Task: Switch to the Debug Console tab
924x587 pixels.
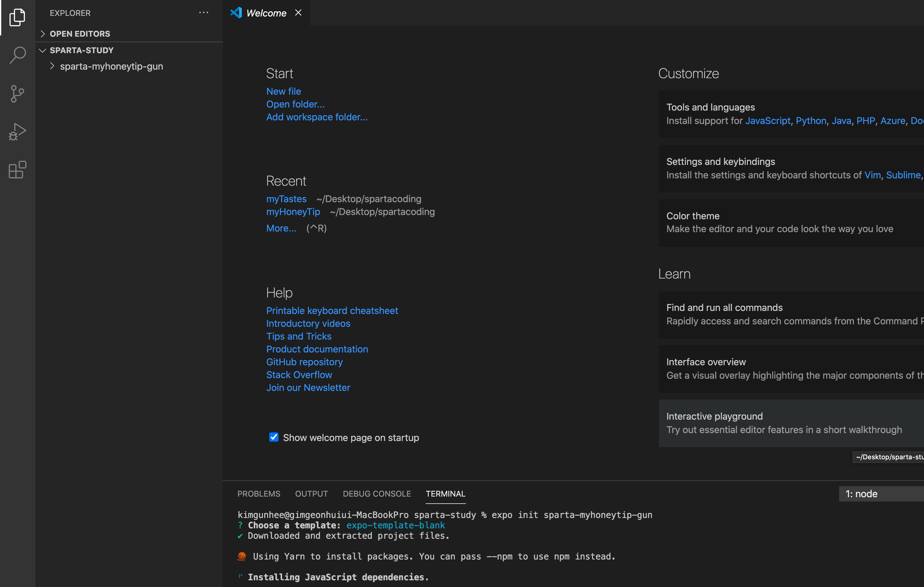Action: pos(377,494)
